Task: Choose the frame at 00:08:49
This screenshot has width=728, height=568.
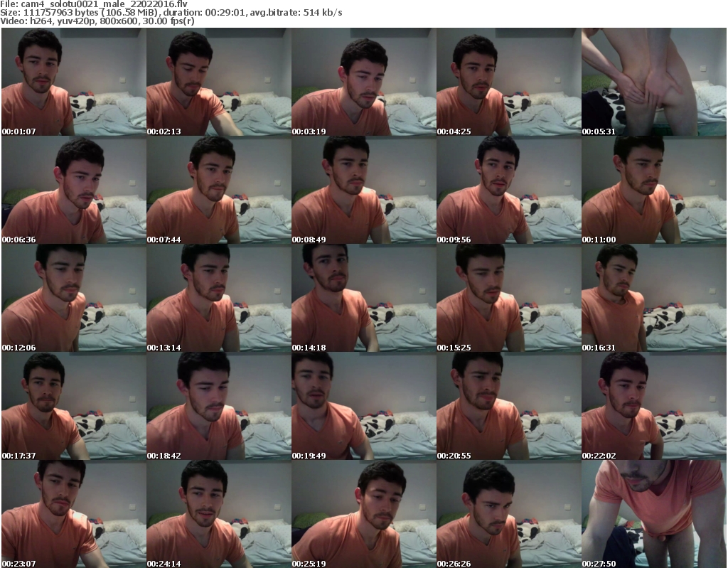Action: [x=363, y=190]
